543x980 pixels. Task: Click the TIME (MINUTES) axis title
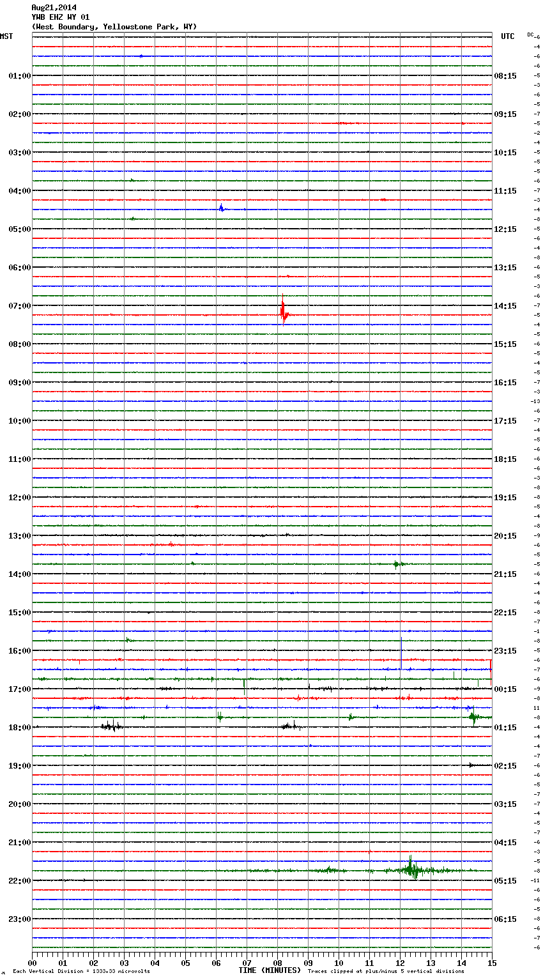point(270,970)
